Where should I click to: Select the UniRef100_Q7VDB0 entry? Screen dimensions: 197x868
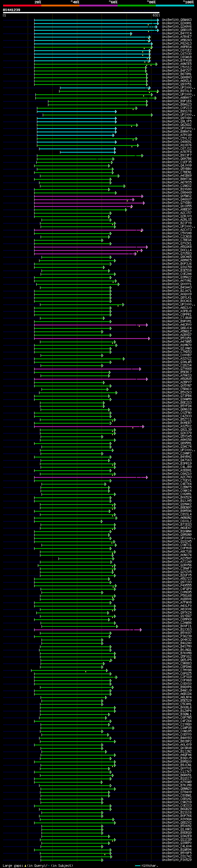pyautogui.click(x=177, y=203)
